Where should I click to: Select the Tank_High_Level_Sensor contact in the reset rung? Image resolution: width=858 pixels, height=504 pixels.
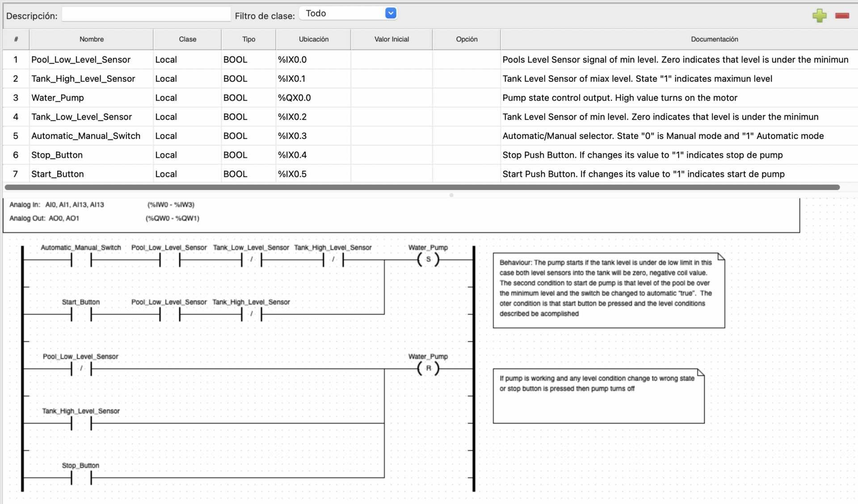[80, 422]
